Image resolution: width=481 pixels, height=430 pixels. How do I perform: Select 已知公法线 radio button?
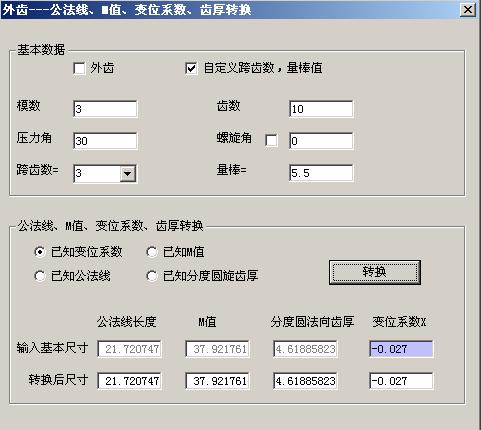(40, 276)
